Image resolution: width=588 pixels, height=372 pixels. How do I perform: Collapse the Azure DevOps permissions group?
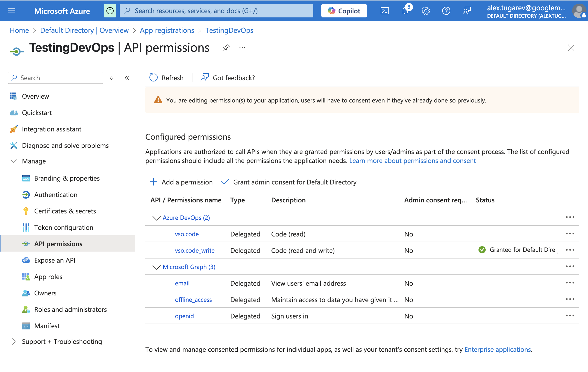tap(156, 218)
